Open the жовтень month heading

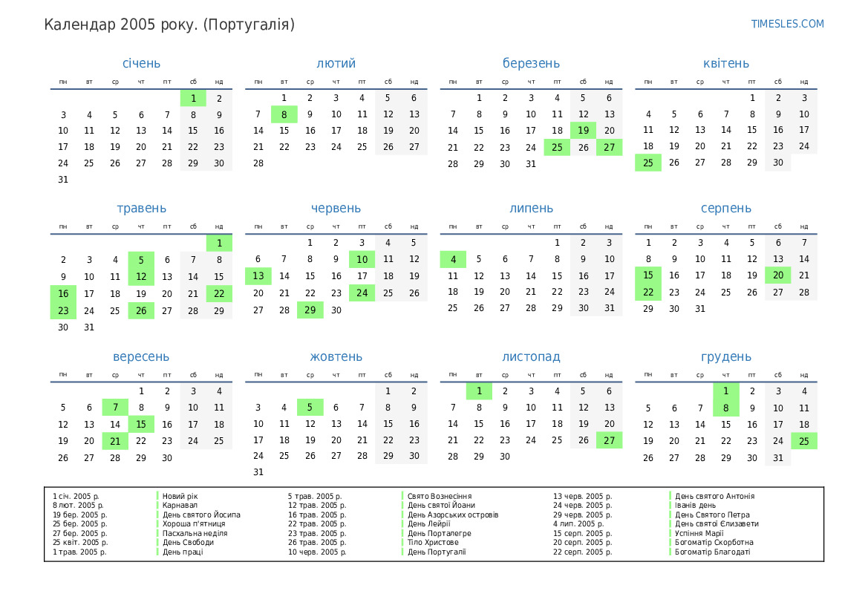pos(336,357)
